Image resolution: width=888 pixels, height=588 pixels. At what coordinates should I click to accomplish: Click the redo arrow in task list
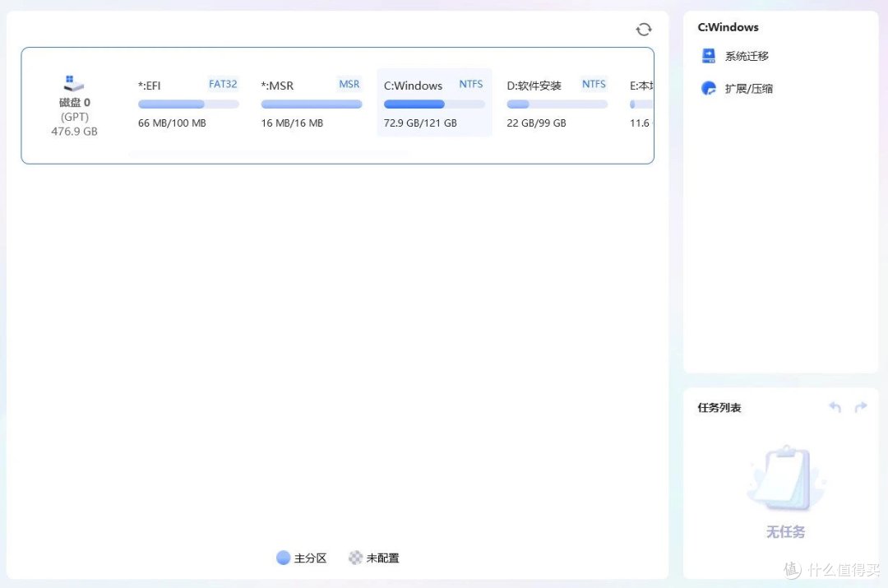pos(861,407)
